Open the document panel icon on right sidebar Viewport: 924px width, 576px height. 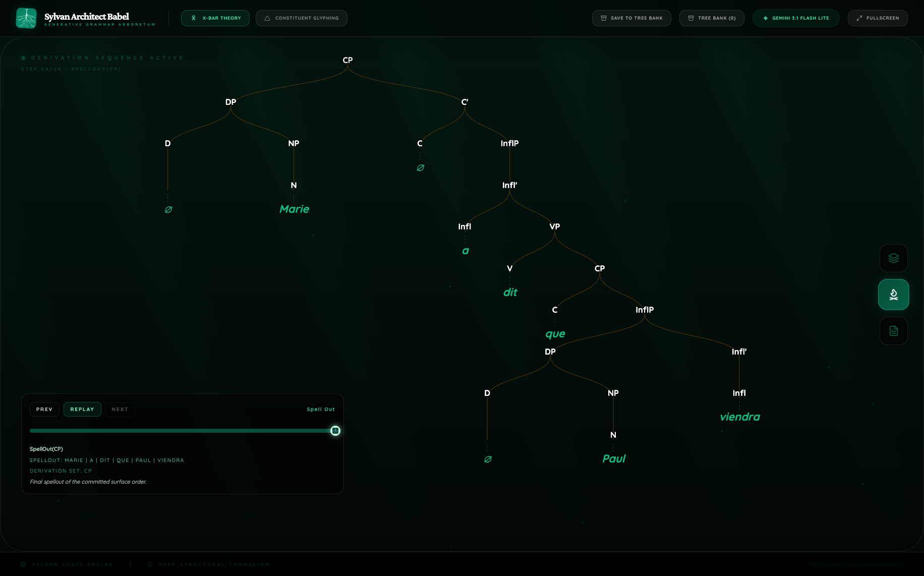tap(893, 331)
